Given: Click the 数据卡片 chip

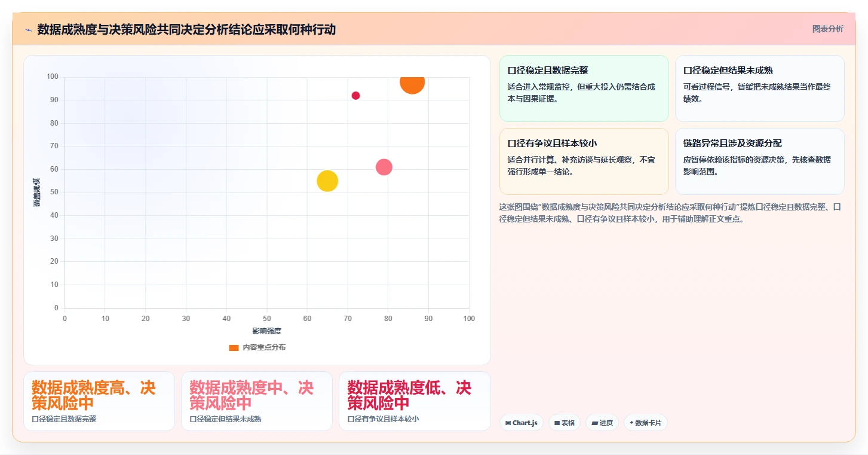Looking at the screenshot, I should pos(645,423).
